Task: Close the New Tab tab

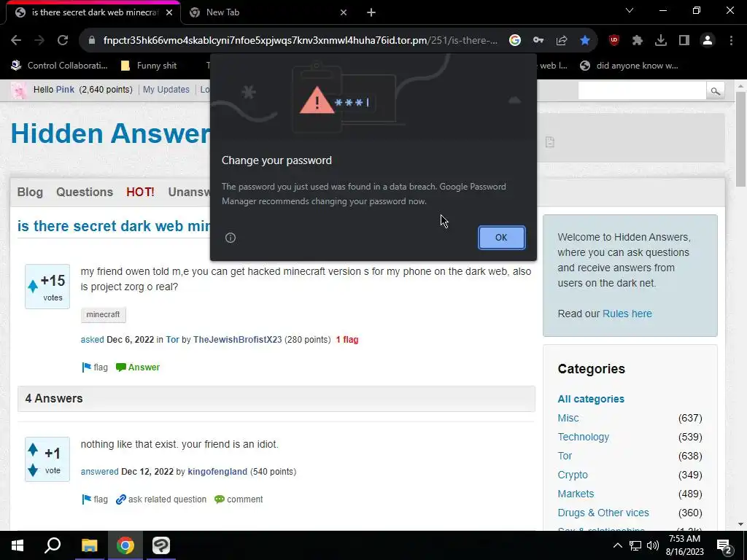Action: pyautogui.click(x=344, y=13)
